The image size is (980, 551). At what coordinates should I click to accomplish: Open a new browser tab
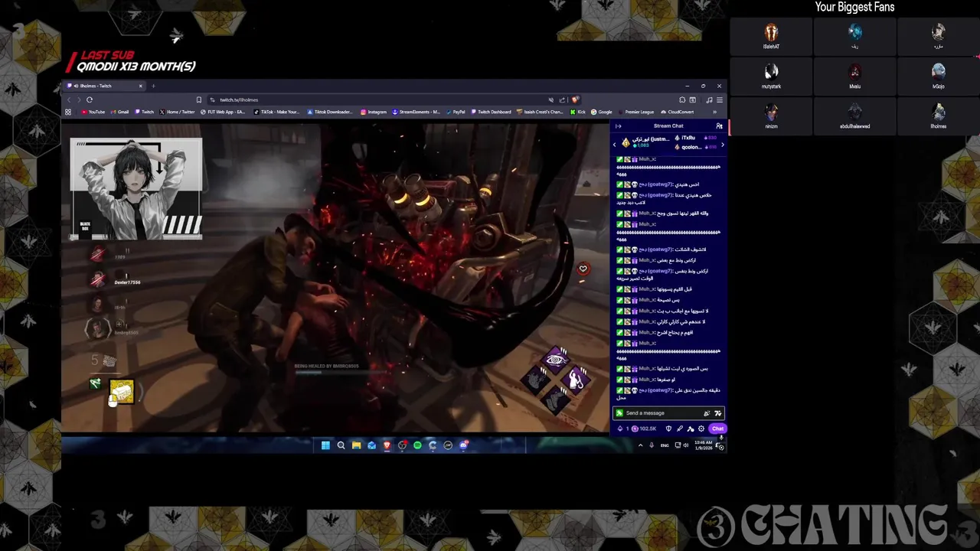tap(153, 86)
